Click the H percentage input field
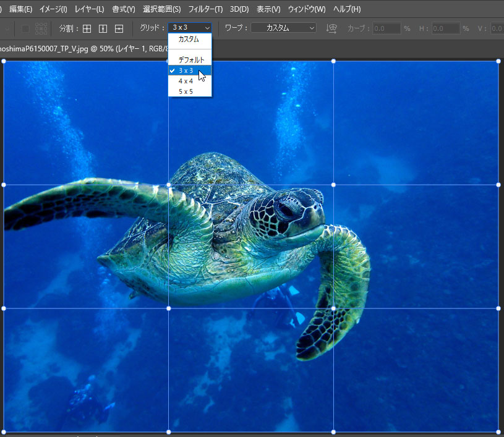504x437 pixels. 445,28
